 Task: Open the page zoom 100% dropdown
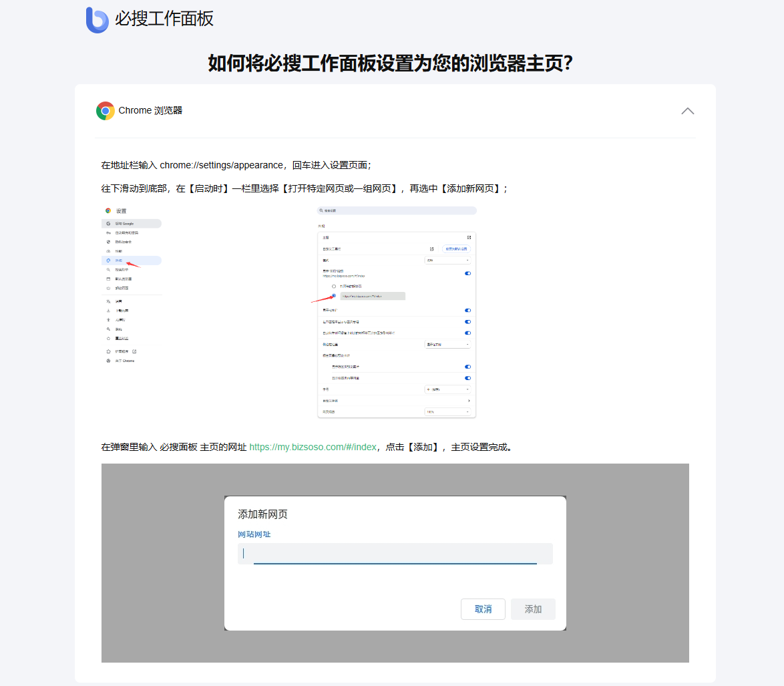pyautogui.click(x=447, y=412)
